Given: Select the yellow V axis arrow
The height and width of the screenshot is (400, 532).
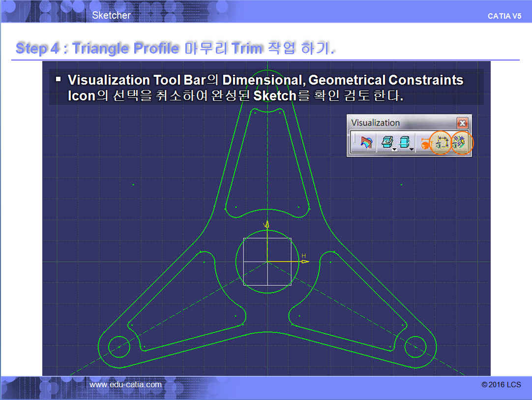Looking at the screenshot, I should tap(267, 225).
